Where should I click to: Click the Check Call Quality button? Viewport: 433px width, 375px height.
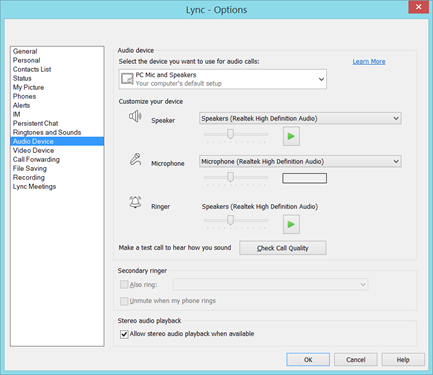point(283,248)
